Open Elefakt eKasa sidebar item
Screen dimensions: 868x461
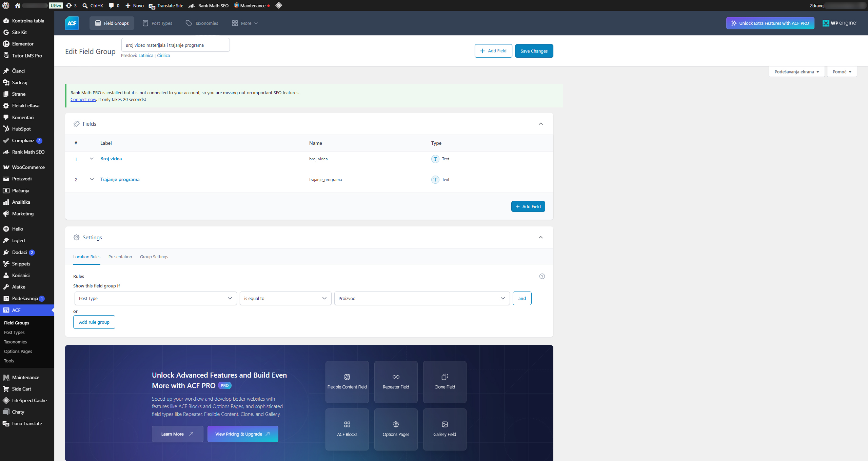pos(27,105)
